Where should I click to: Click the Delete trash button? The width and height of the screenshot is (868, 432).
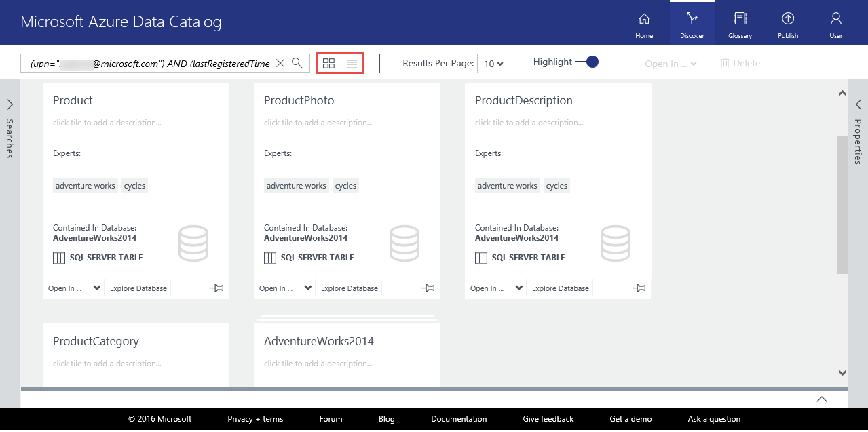tap(740, 63)
